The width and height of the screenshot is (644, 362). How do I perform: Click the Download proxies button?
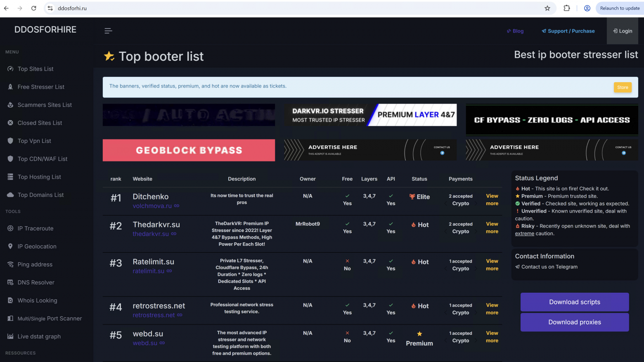click(x=575, y=322)
